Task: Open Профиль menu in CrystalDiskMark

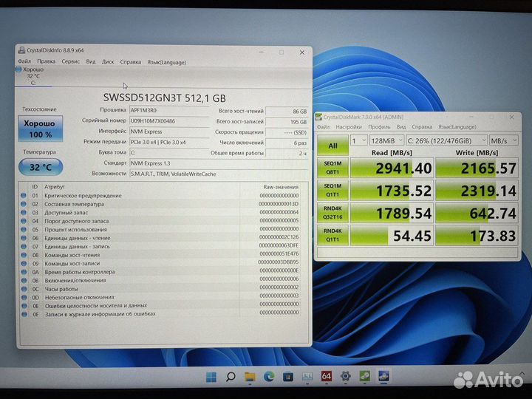Action: point(379,127)
